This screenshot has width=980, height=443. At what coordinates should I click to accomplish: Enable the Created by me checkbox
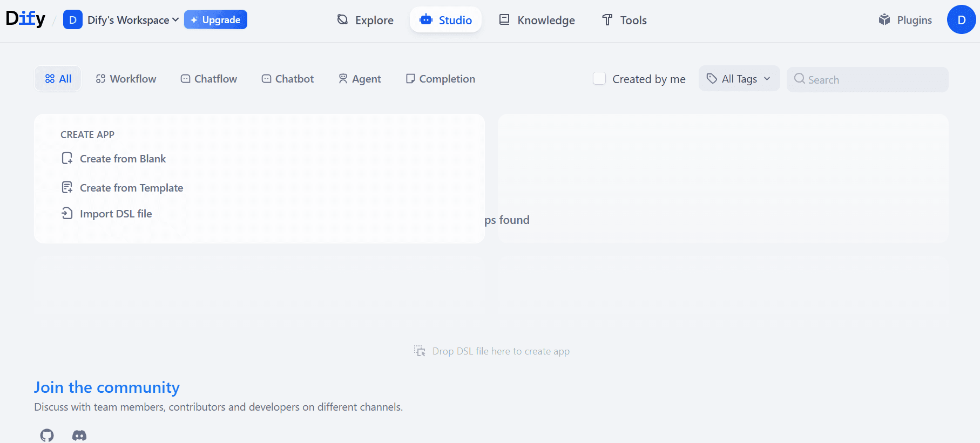point(599,79)
